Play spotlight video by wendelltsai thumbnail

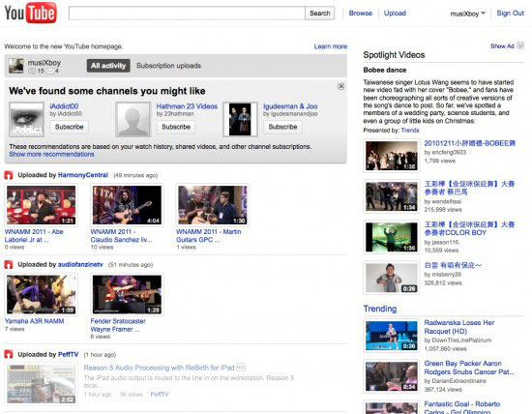click(x=391, y=196)
